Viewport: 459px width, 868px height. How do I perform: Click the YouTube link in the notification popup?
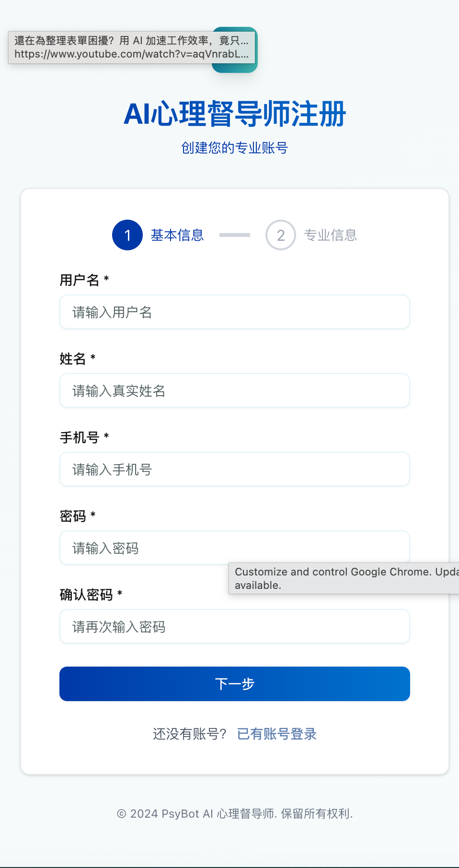pyautogui.click(x=132, y=54)
